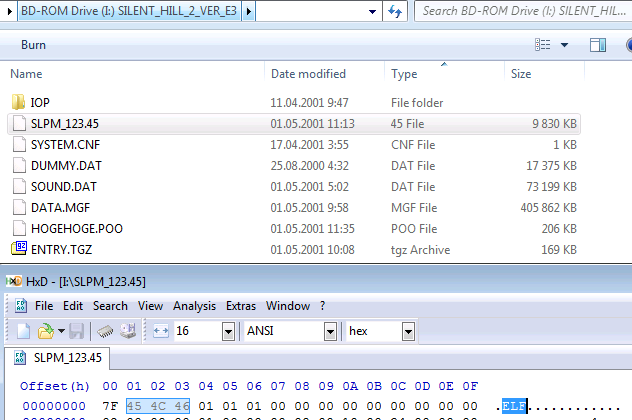The height and width of the screenshot is (420, 632).
Task: Click the DUMMY.DAT file icon
Action: click(x=19, y=165)
